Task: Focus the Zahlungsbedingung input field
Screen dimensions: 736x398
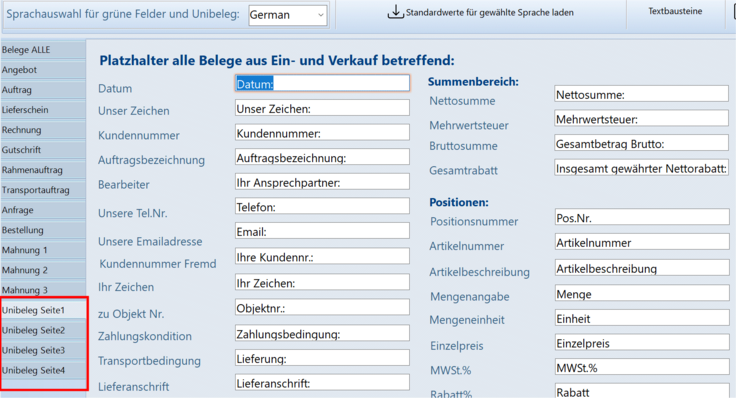Action: [322, 334]
